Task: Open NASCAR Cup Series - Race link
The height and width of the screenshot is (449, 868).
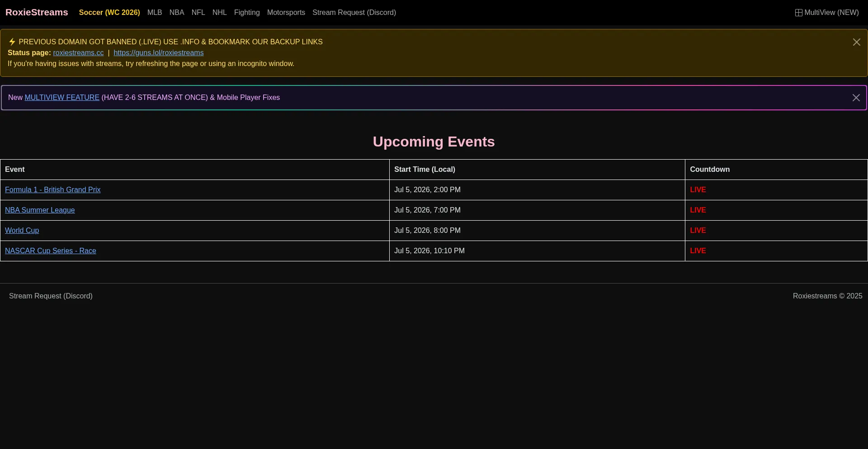Action: point(51,250)
